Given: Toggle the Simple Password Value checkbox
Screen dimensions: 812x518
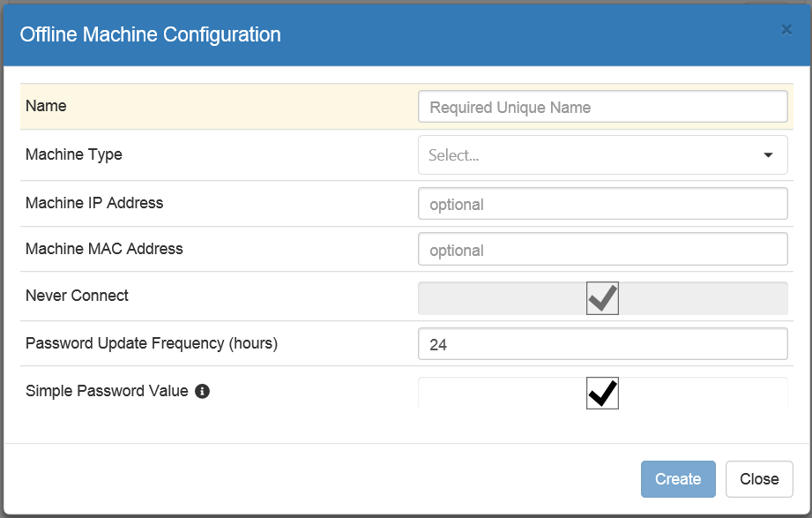Looking at the screenshot, I should click(602, 393).
